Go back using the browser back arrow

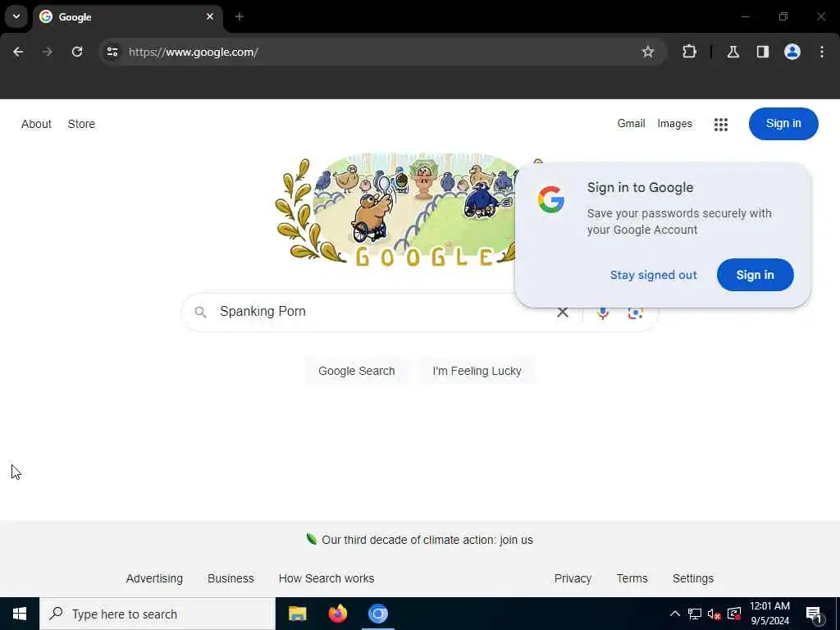18,52
